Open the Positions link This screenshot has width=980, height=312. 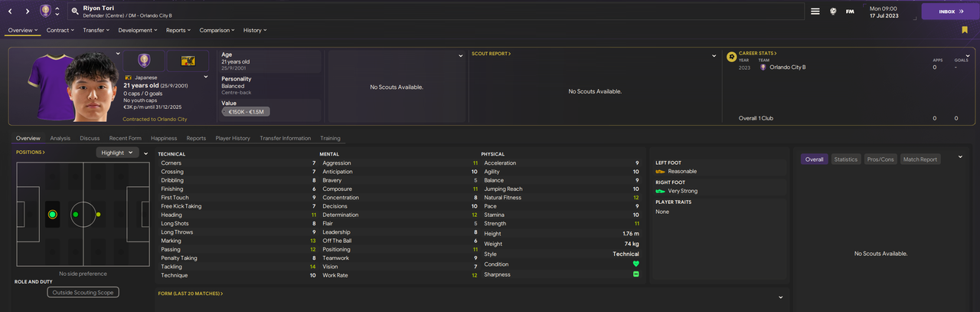31,153
